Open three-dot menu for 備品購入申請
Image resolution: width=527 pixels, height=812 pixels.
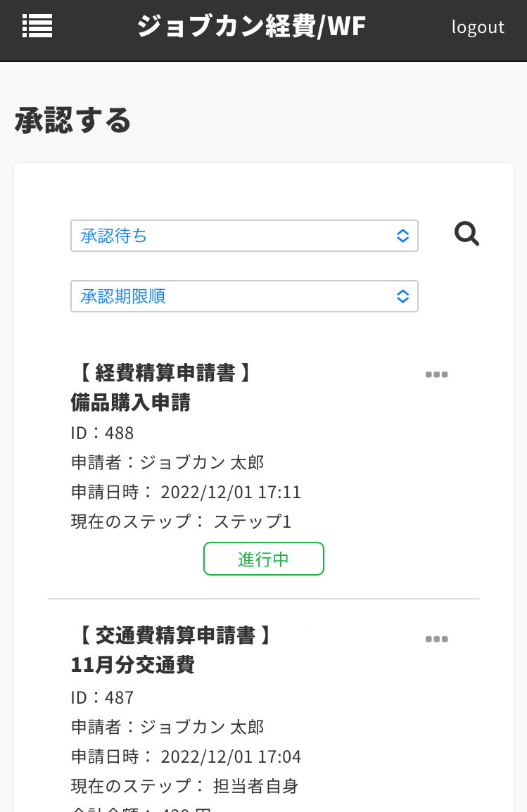pyautogui.click(x=436, y=374)
